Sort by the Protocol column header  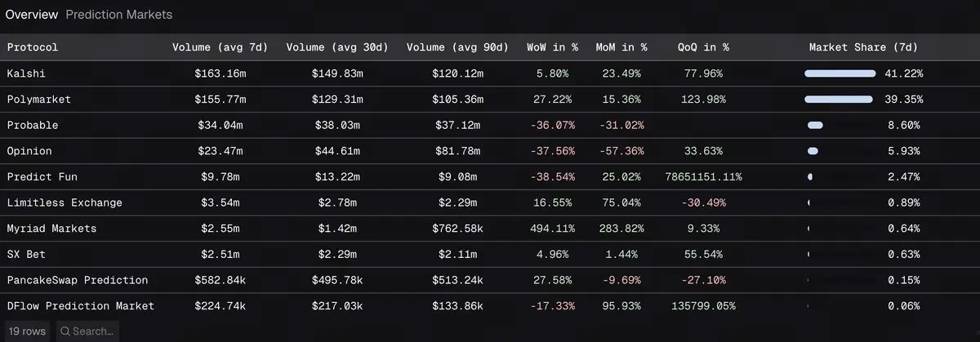[x=33, y=47]
